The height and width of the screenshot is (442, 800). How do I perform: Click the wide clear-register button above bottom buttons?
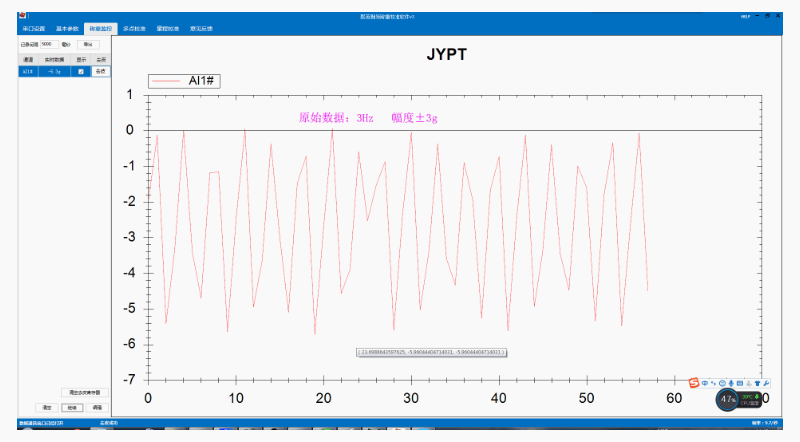(x=82, y=393)
